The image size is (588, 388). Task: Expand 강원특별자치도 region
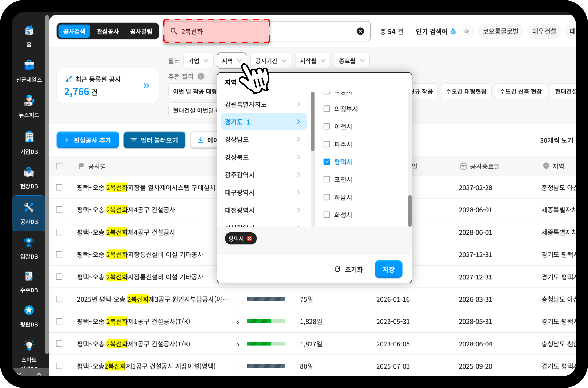click(x=264, y=104)
